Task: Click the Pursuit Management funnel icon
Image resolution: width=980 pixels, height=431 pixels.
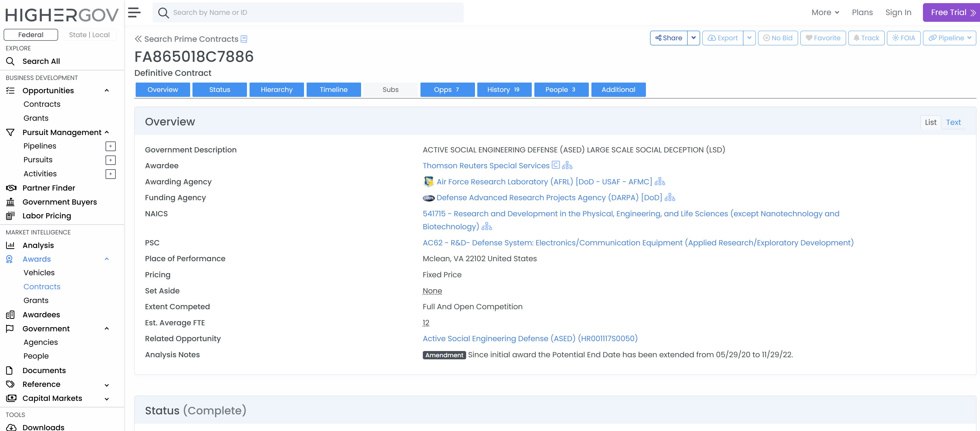Action: point(10,132)
